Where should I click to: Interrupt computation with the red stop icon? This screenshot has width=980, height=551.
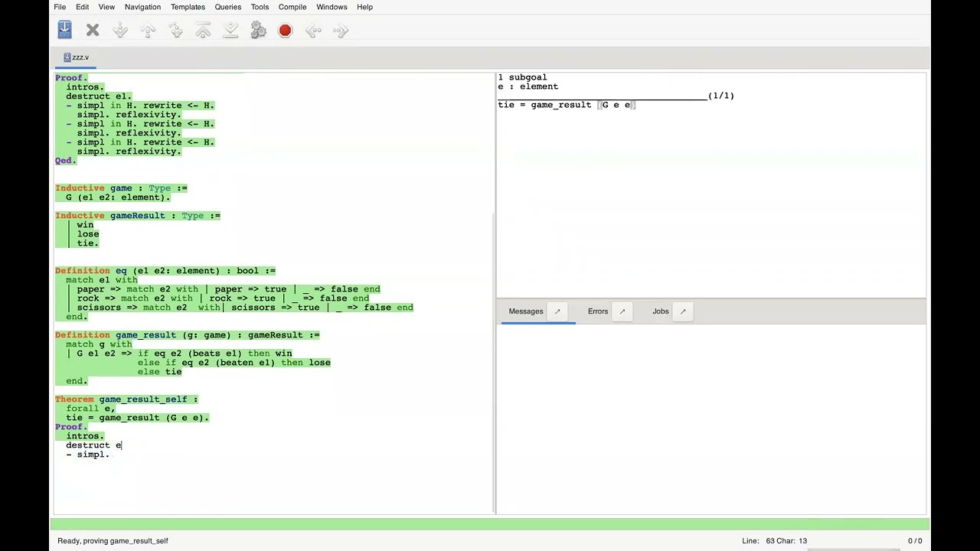[286, 31]
